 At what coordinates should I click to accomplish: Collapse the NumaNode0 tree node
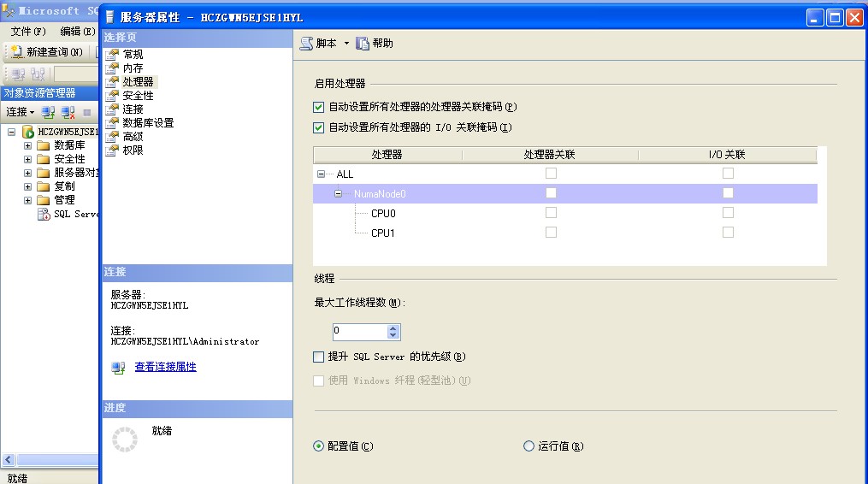pyautogui.click(x=339, y=194)
